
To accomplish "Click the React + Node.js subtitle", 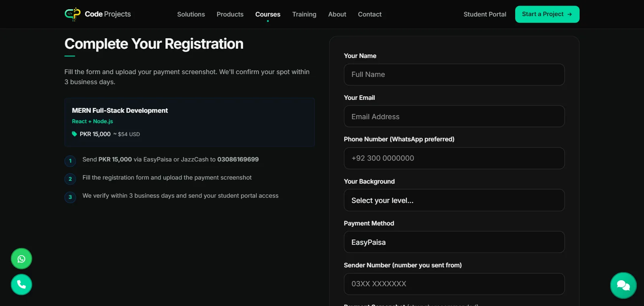I will click(93, 121).
